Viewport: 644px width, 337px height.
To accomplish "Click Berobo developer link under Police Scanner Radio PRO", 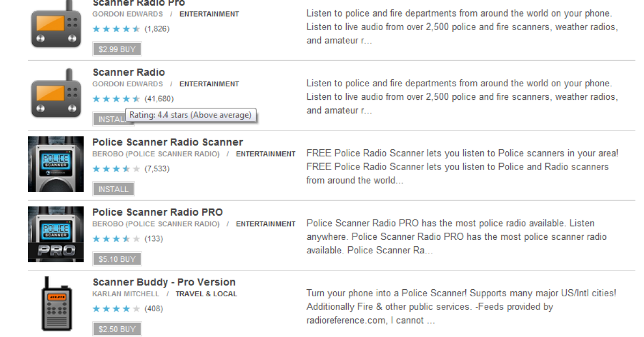I will click(156, 224).
